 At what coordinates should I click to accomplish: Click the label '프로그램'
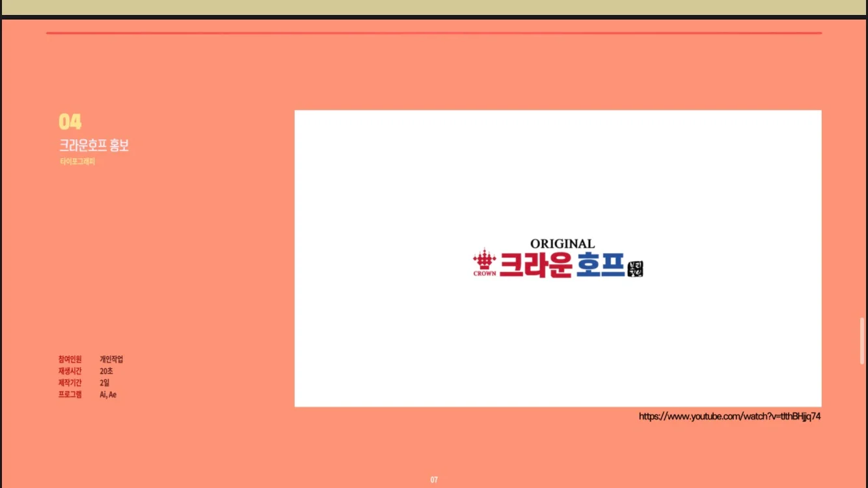(70, 394)
